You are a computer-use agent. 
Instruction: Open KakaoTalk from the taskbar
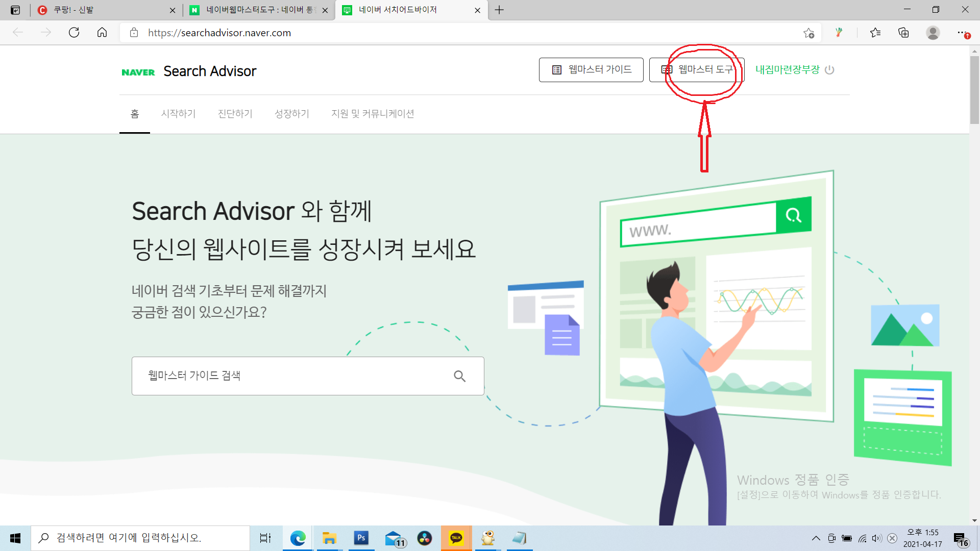click(x=456, y=538)
